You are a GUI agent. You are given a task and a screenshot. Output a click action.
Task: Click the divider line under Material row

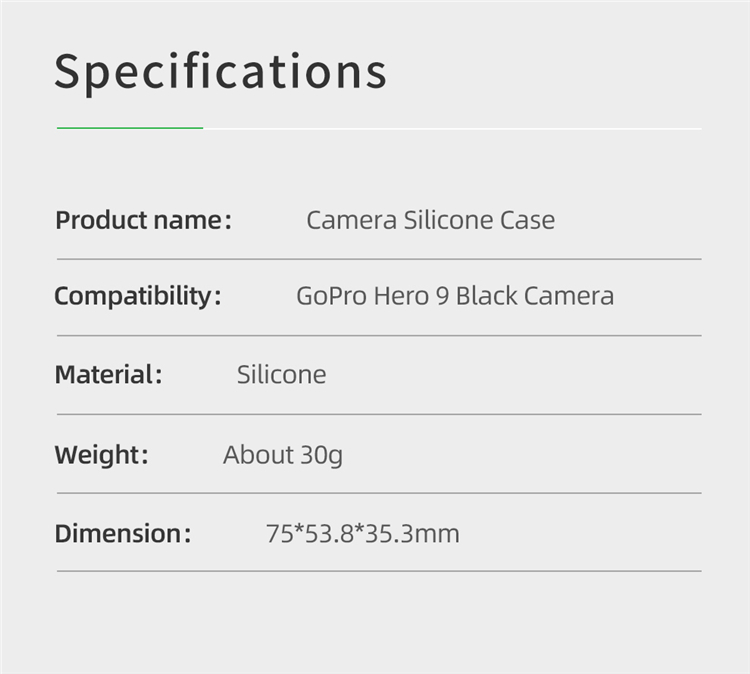(x=379, y=414)
